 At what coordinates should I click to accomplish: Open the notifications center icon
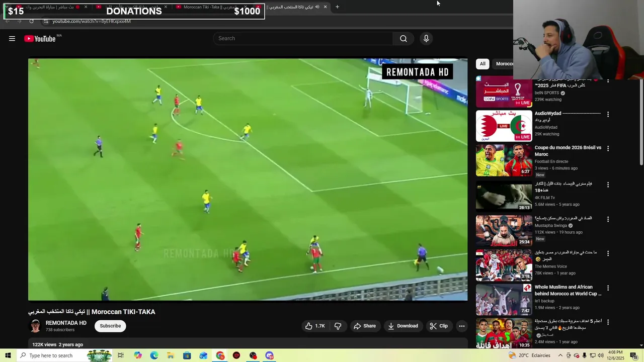tap(634, 355)
